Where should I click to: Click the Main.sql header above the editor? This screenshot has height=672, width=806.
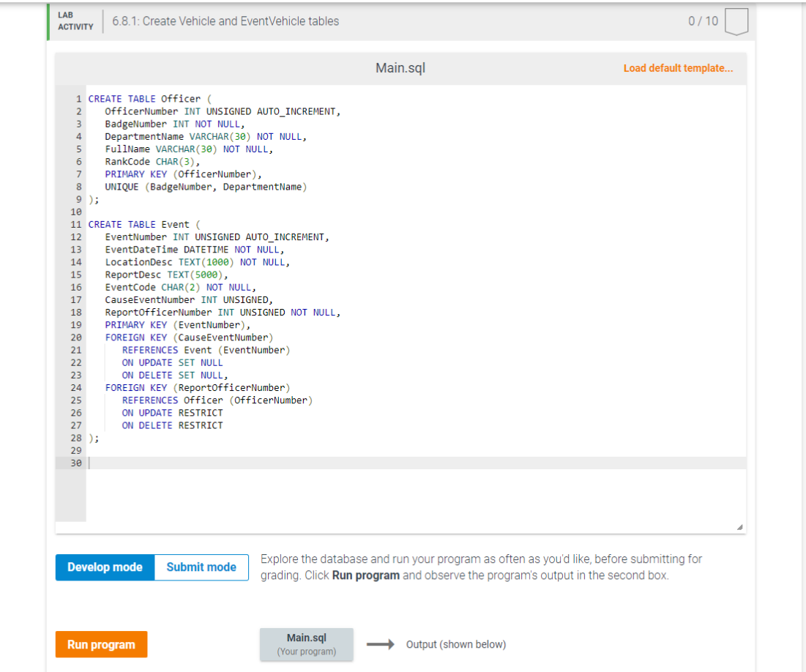coord(400,67)
